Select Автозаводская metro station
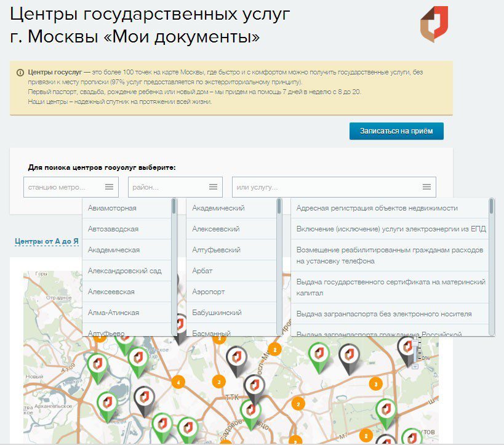The image size is (504, 445). [x=127, y=229]
